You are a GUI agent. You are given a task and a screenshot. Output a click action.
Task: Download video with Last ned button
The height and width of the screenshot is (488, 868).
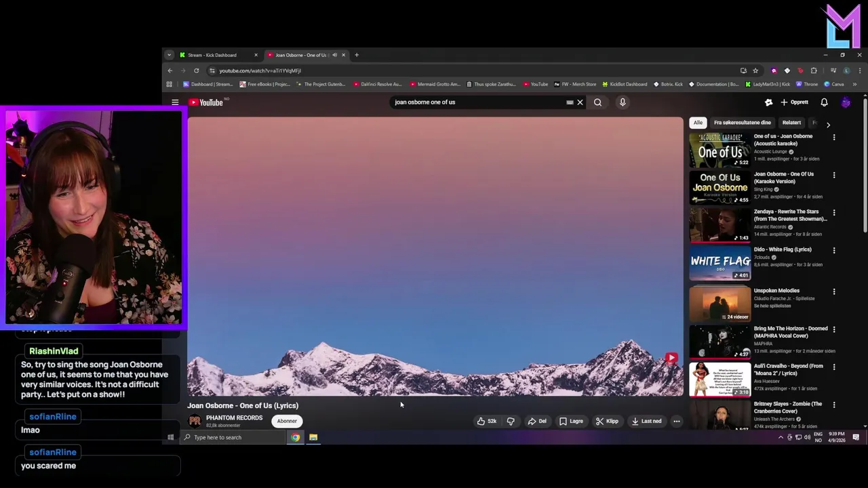(646, 421)
